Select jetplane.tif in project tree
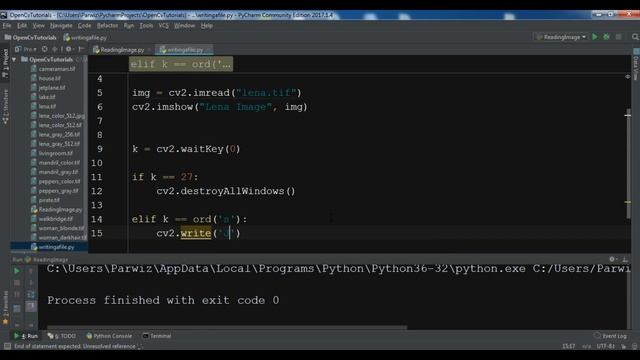 51,88
